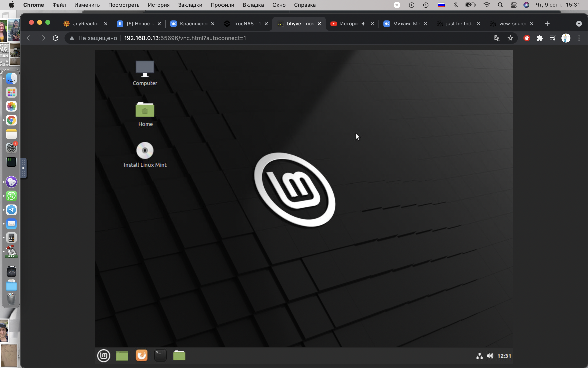The width and height of the screenshot is (588, 368).
Task: Switch input language via Russian flag
Action: tap(441, 5)
